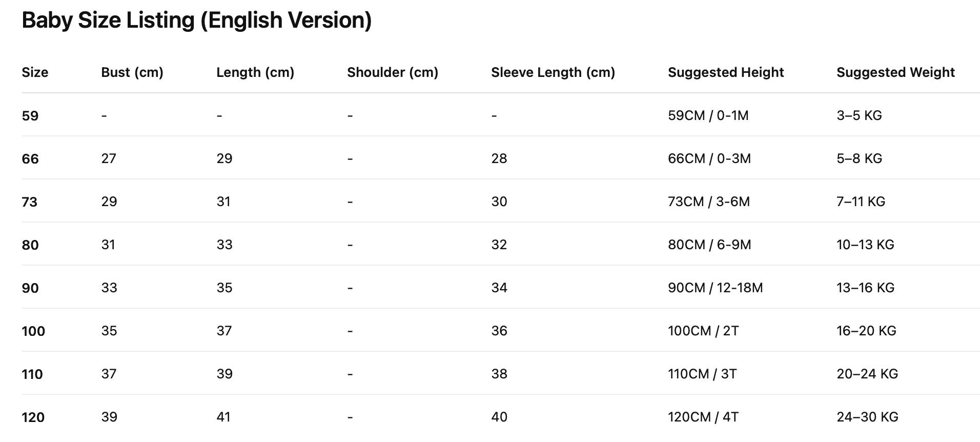Viewport: 980px width, 442px height.
Task: Select the 90CM / 12-18M cell
Action: (715, 288)
